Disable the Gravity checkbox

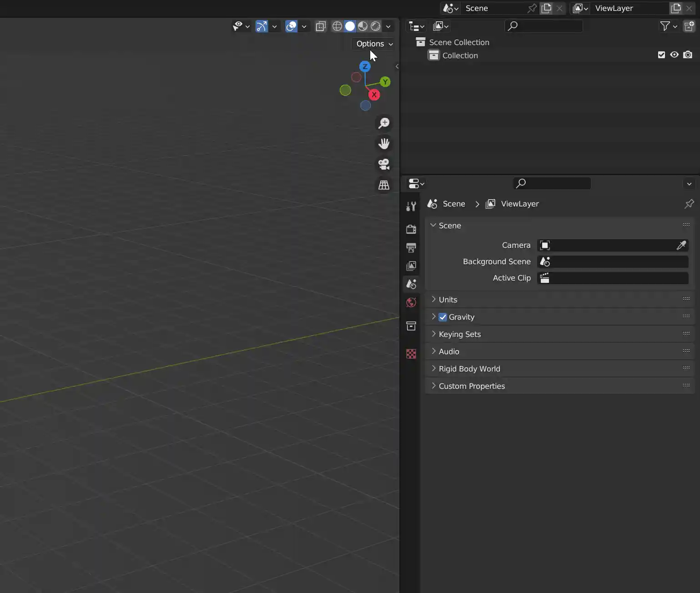pos(443,317)
